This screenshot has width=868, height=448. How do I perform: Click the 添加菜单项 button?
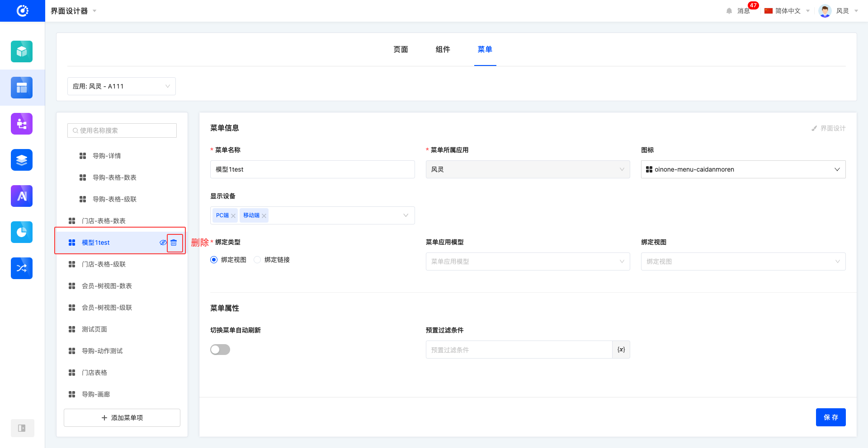pos(122,418)
